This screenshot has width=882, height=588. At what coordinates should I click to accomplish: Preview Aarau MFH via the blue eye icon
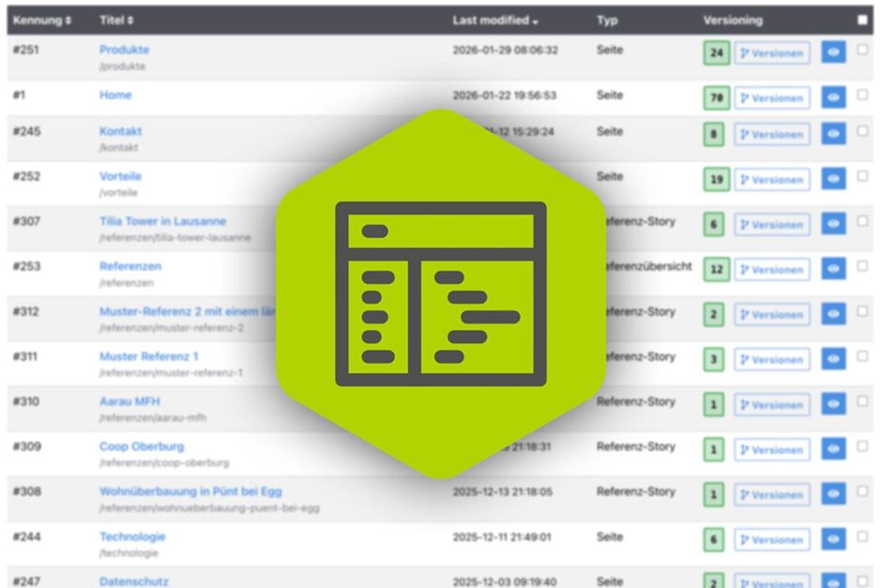pyautogui.click(x=832, y=404)
